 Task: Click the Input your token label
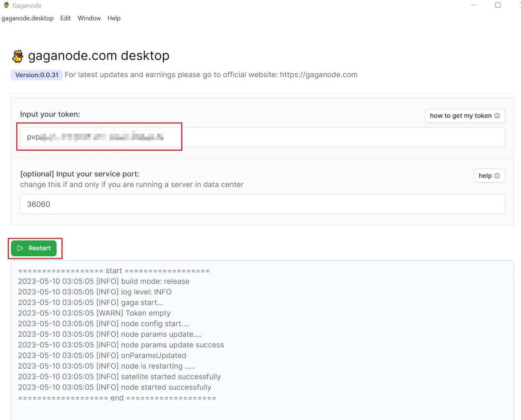[x=50, y=114]
